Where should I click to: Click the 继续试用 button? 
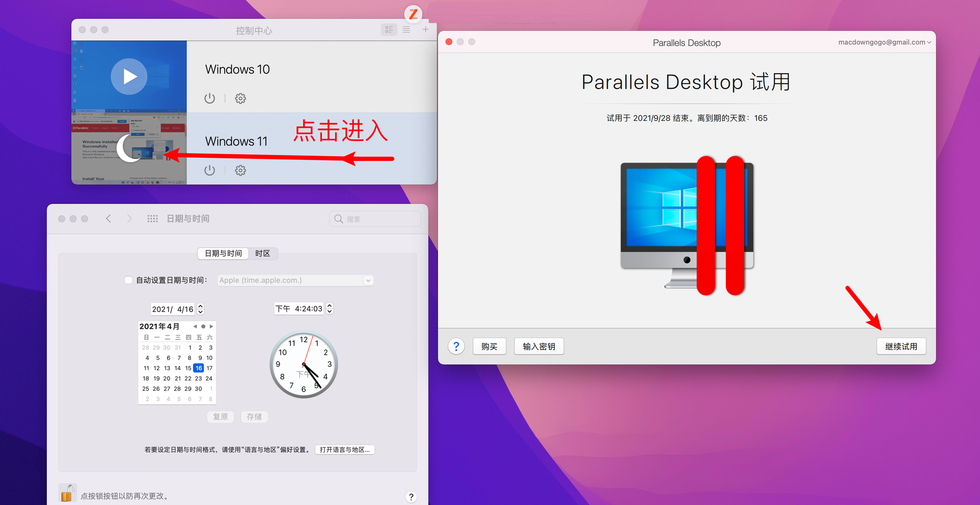click(x=901, y=346)
